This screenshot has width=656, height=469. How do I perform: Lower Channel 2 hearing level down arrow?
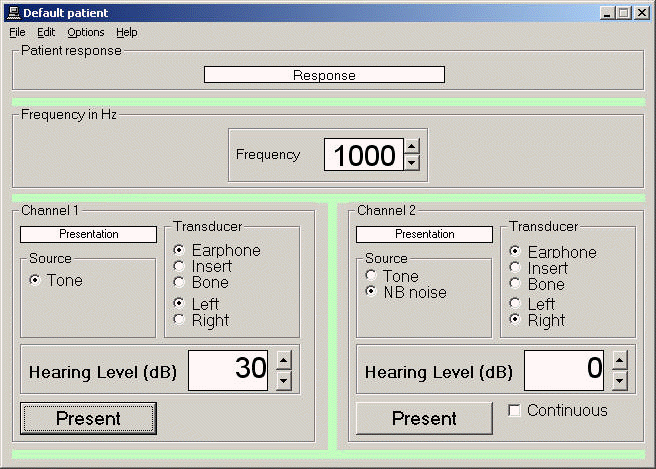[x=619, y=379]
